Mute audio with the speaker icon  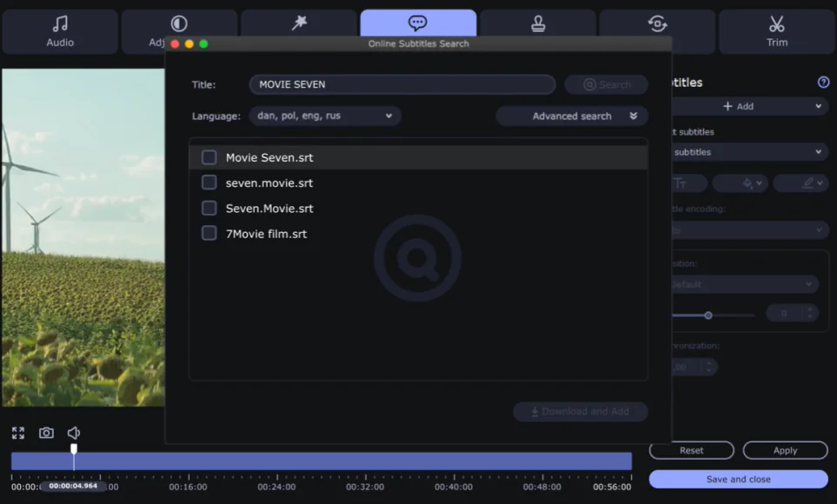[74, 433]
